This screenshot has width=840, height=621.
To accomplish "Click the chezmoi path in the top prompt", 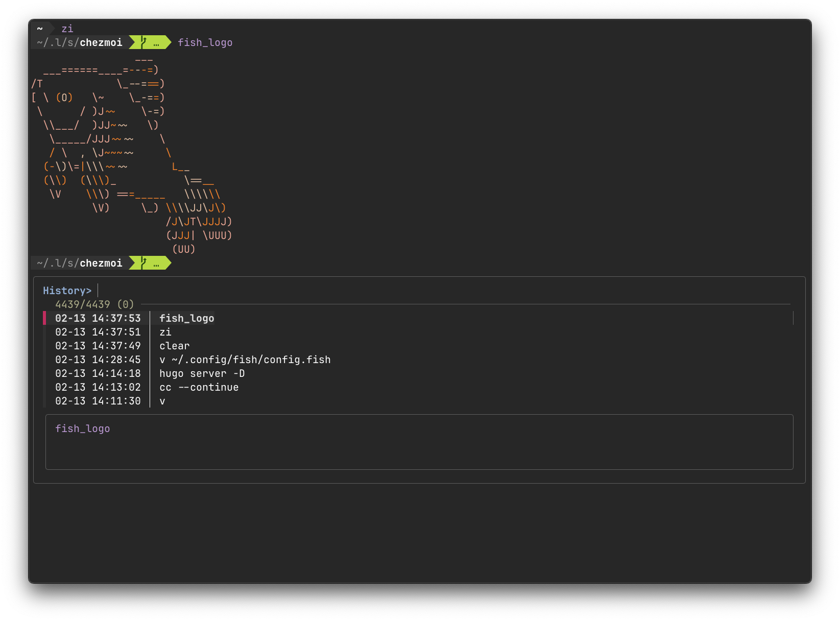I will point(101,42).
